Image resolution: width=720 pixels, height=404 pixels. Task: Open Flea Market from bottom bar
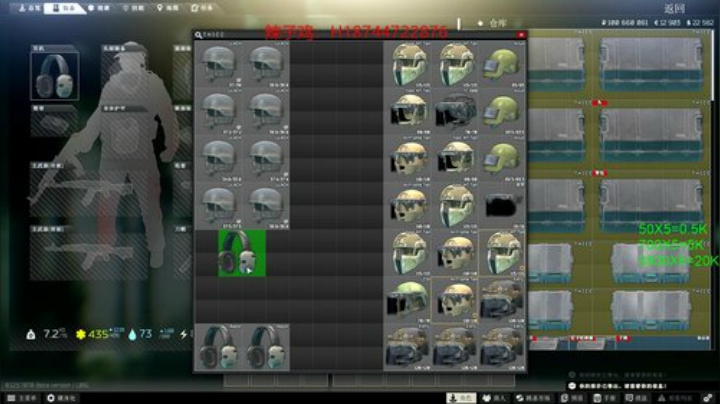533,398
